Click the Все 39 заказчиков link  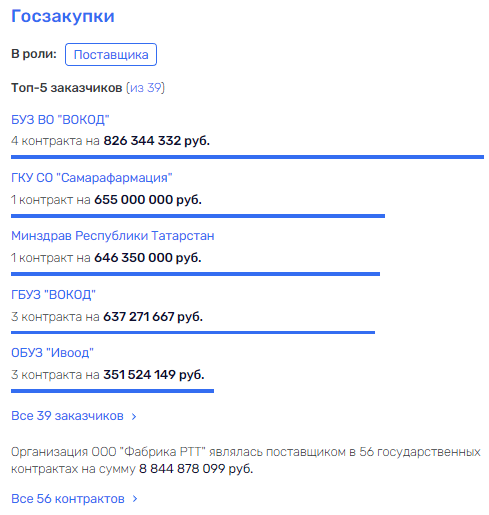[x=67, y=416]
